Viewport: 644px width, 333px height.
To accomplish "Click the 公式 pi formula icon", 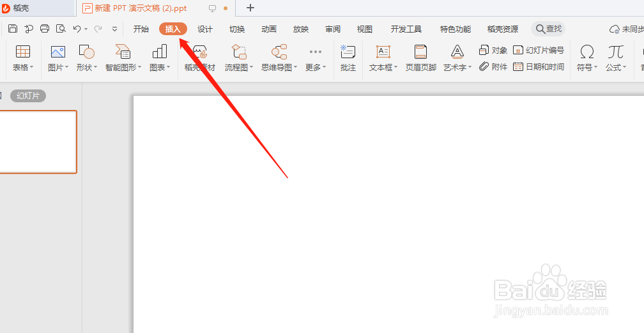I will [x=616, y=52].
